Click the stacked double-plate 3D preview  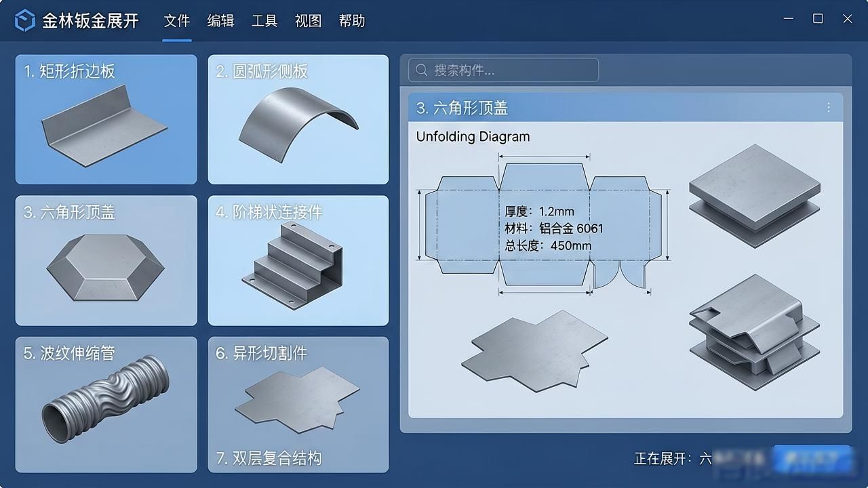(x=755, y=195)
